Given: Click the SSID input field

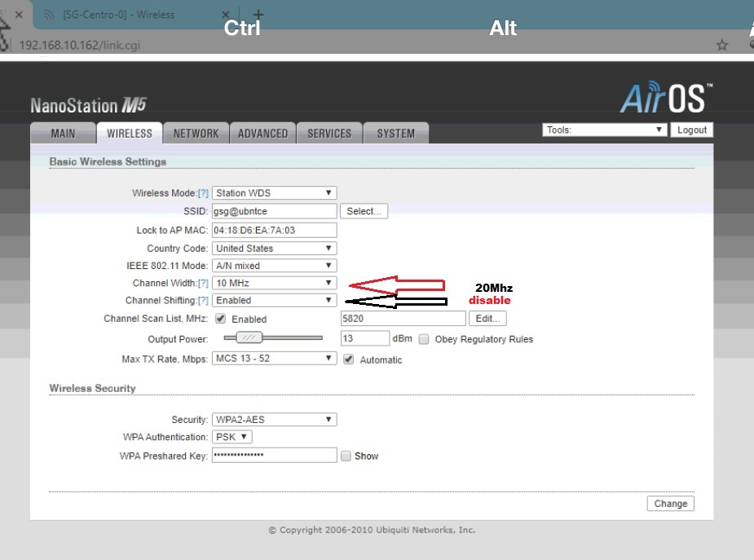Looking at the screenshot, I should pyautogui.click(x=274, y=211).
